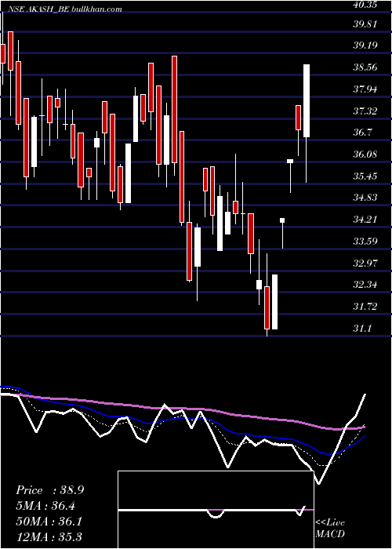This screenshot has height=549, width=392.
Task: Click the 32.97 price axis label
Action: (365, 264)
